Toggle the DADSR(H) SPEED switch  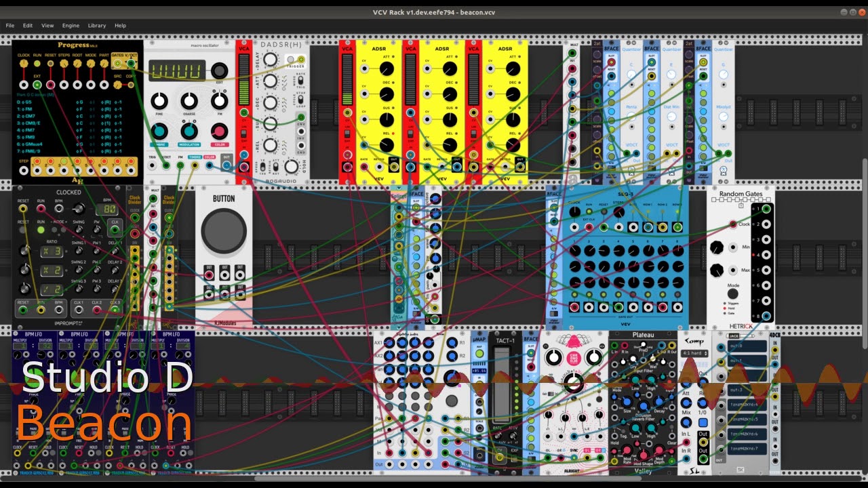263,166
